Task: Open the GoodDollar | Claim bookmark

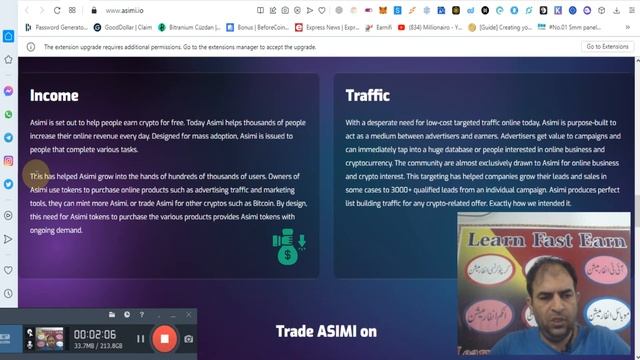Action: (123, 27)
